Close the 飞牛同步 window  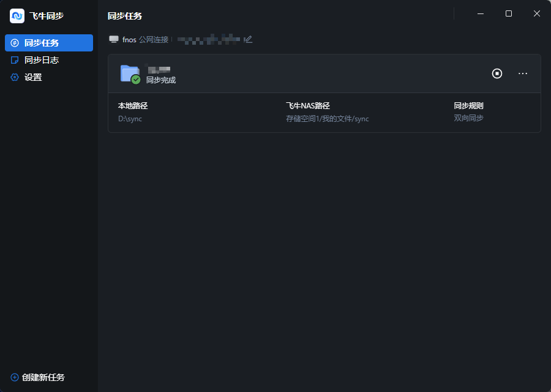click(536, 13)
